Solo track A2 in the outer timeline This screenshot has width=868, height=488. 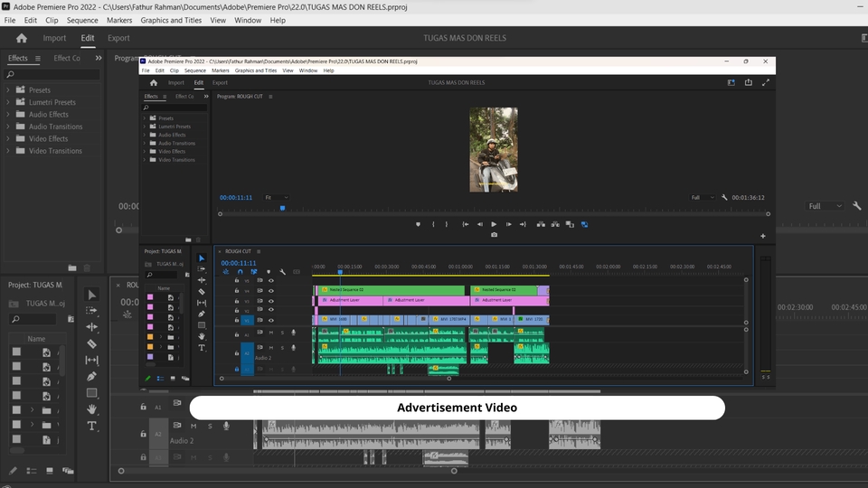[x=210, y=426]
